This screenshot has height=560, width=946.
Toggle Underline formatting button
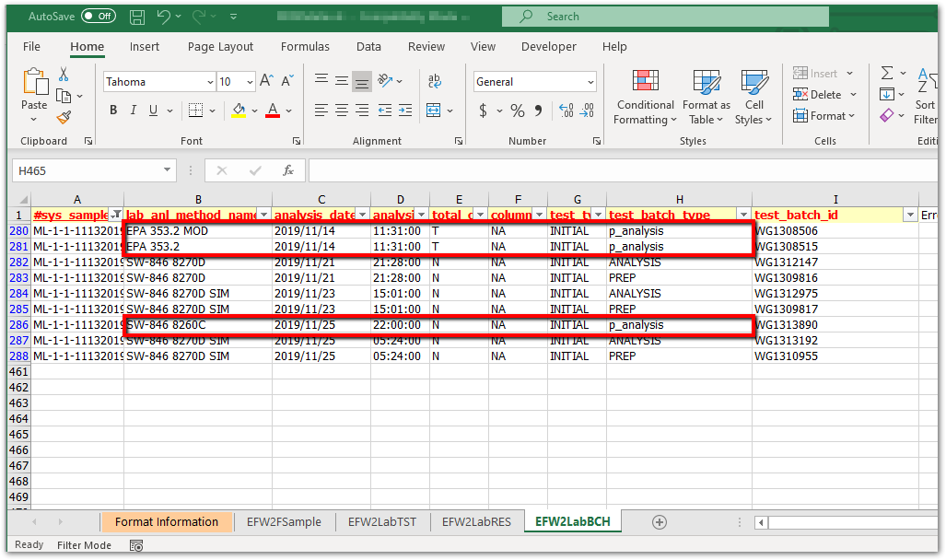[154, 111]
